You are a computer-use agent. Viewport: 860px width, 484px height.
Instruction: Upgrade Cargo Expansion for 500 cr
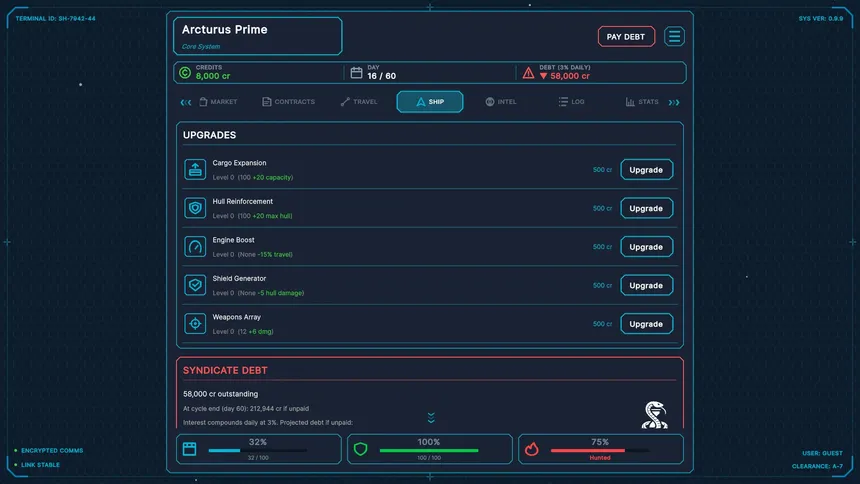click(646, 170)
